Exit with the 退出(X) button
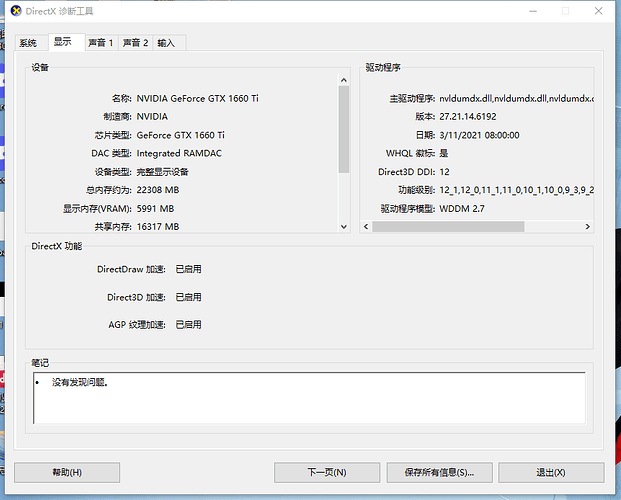 [551, 472]
